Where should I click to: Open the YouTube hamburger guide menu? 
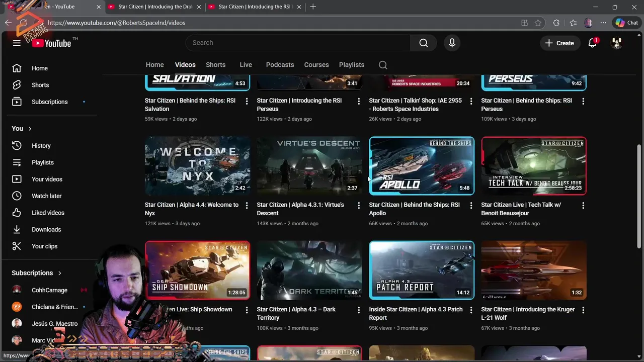[17, 43]
